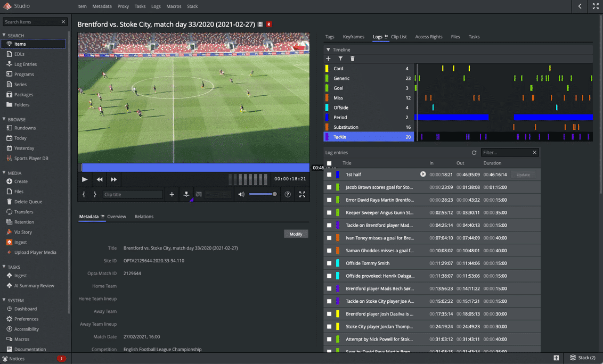Click the play button under the video
This screenshot has width=603, height=364.
tap(85, 179)
